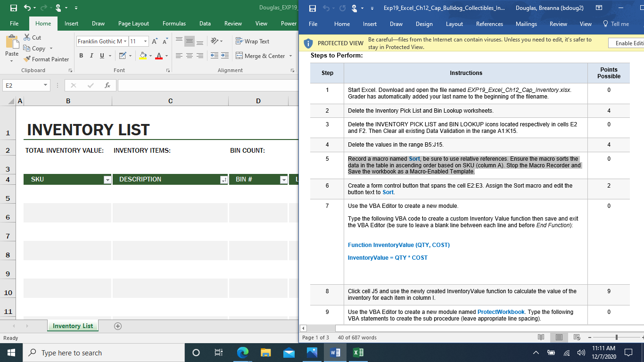Click Enable Editing in Protected View bar

click(629, 43)
